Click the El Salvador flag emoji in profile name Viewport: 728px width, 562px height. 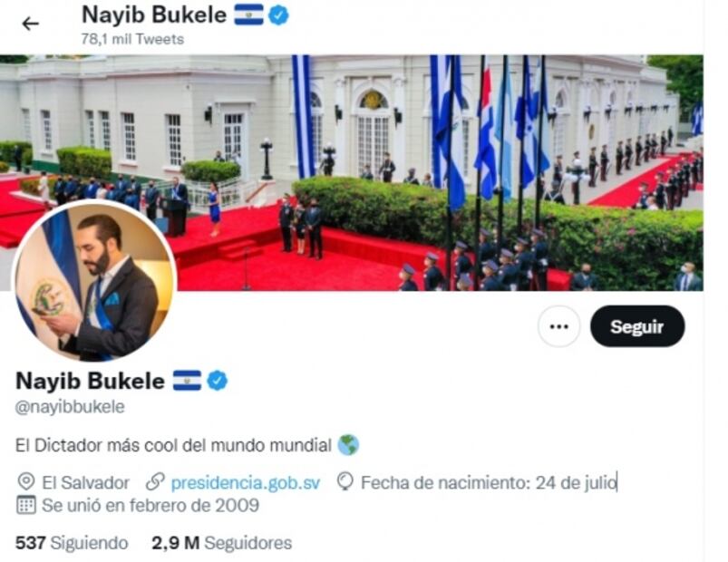tap(187, 381)
